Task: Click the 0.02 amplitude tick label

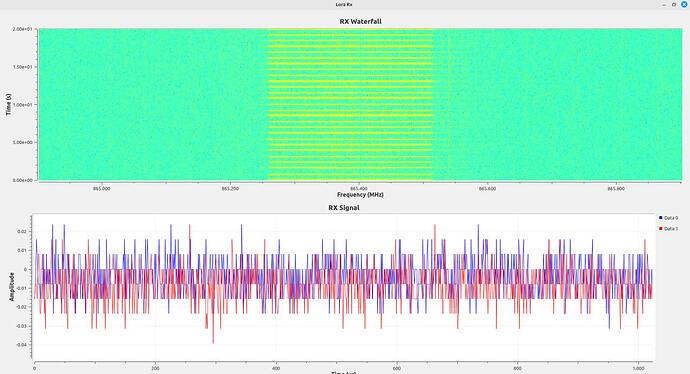Action: [23, 231]
